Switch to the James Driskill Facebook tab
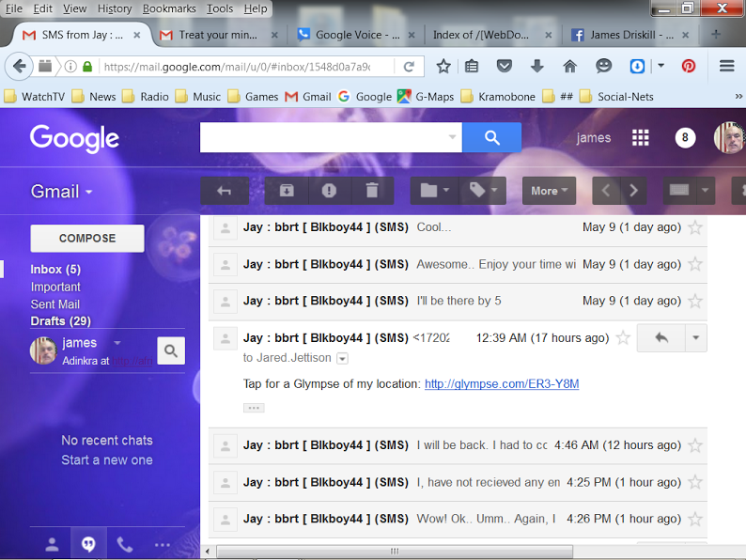746x560 pixels. [x=631, y=35]
